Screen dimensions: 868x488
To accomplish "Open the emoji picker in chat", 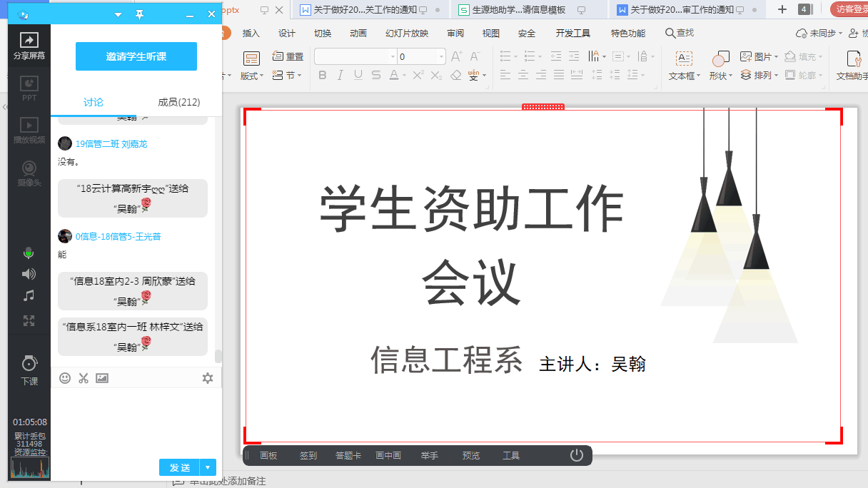I will 65,378.
